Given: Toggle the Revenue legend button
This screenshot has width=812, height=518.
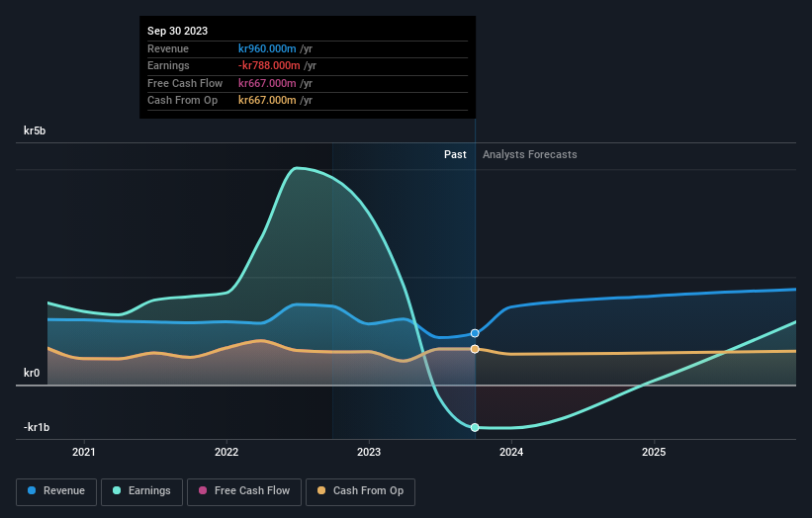Looking at the screenshot, I should [56, 491].
